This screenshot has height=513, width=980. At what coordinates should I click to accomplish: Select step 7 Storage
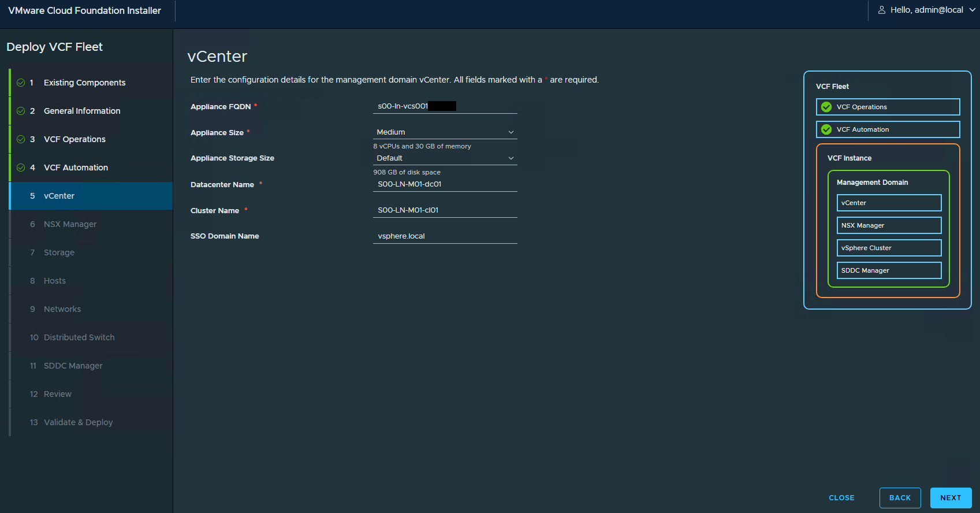click(91, 252)
